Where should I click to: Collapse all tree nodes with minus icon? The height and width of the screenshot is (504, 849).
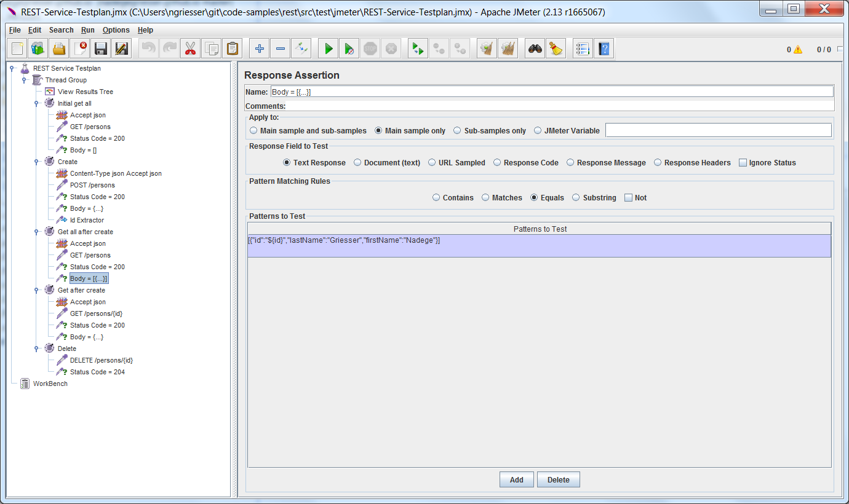coord(281,49)
